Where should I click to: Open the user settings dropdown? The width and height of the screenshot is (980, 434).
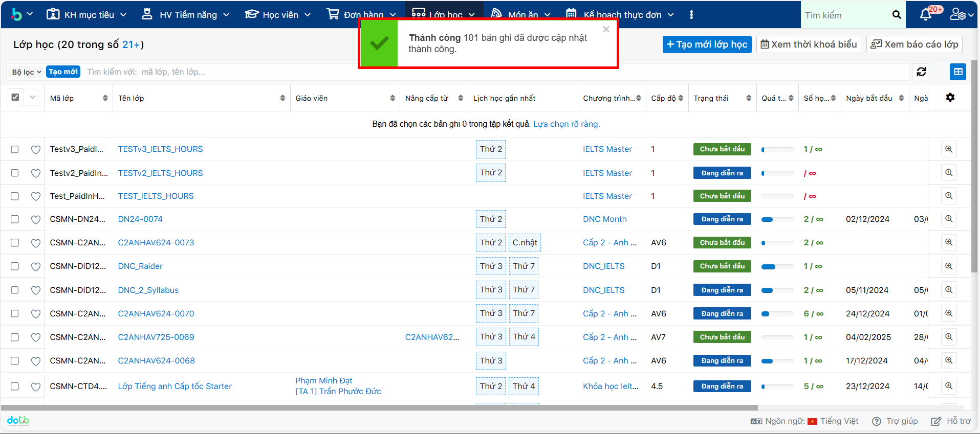click(x=961, y=15)
